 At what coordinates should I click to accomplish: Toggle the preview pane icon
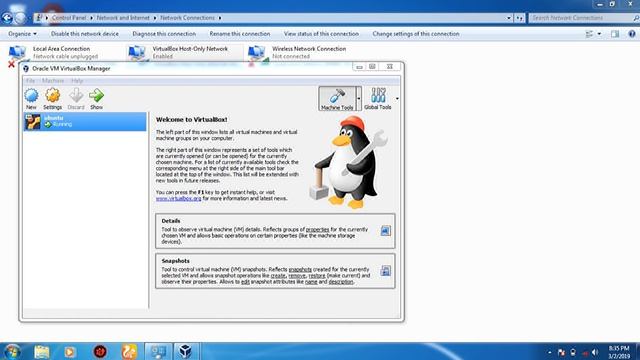[615, 34]
